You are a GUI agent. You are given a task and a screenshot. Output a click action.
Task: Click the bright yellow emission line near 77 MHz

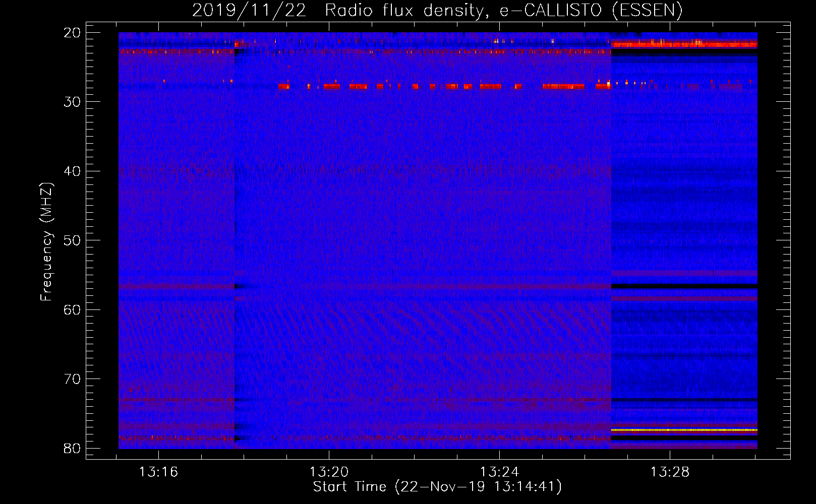684,430
